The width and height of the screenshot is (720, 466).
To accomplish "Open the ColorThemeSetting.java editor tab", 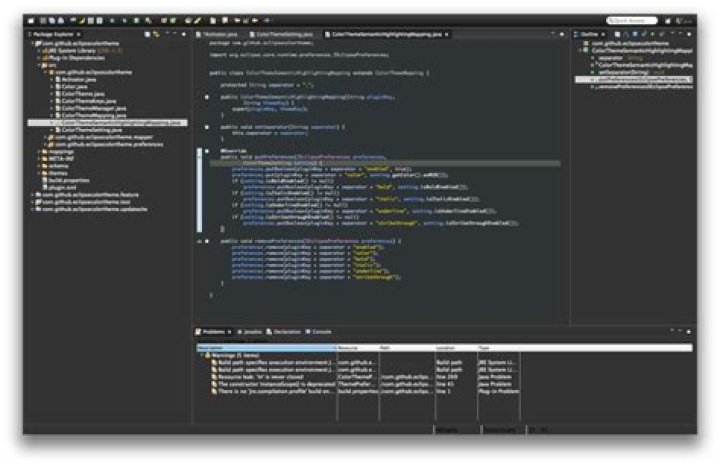I will pyautogui.click(x=281, y=34).
